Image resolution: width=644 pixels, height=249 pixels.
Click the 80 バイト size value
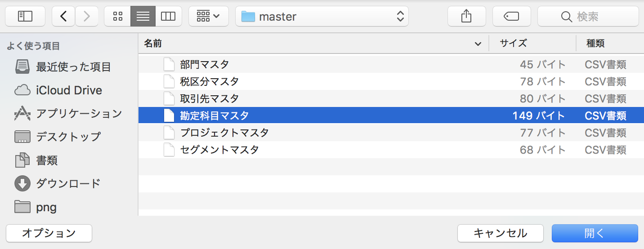point(542,98)
